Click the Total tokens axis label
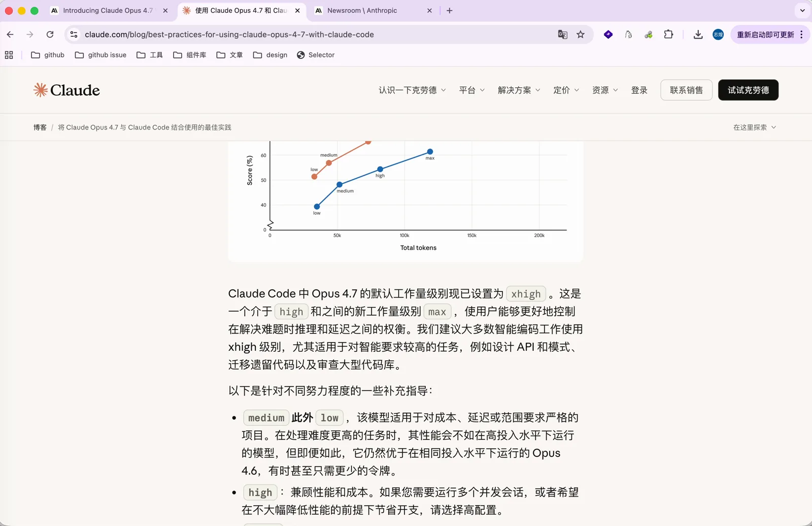Screen dimensions: 812x526 point(418,248)
